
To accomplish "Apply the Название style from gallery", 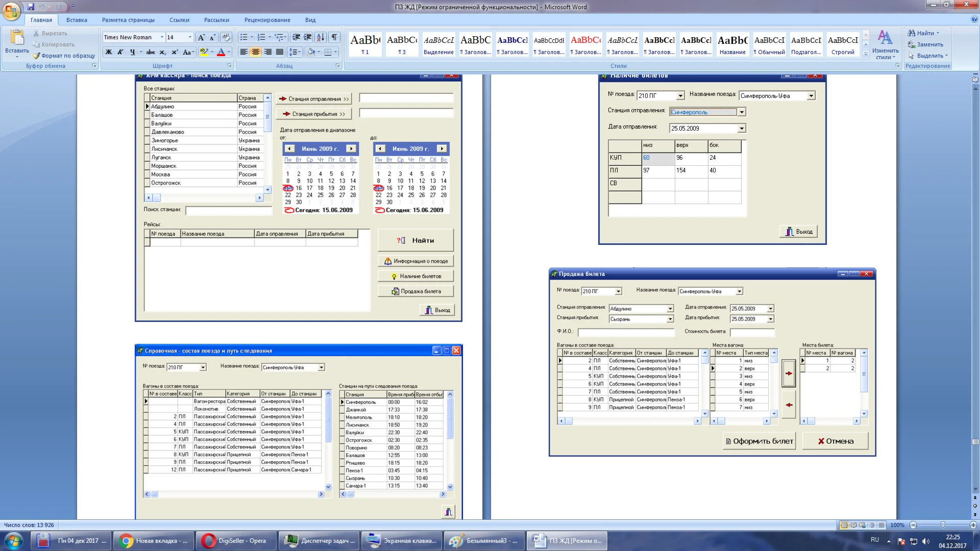I will coord(732,44).
